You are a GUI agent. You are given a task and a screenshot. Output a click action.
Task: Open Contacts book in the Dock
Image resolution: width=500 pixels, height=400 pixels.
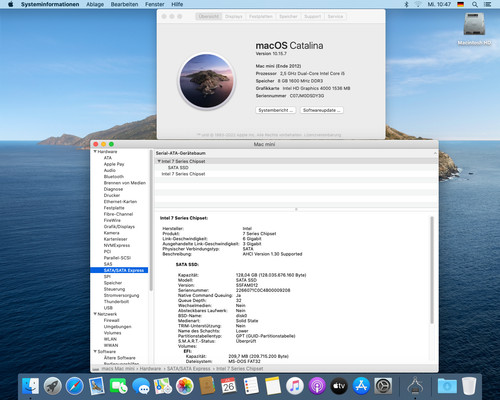tap(207, 386)
